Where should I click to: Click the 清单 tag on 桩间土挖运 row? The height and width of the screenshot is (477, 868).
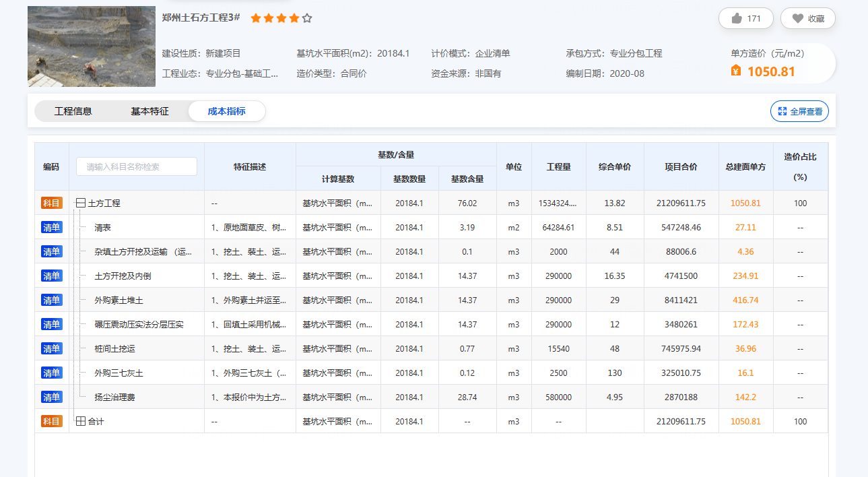(x=52, y=348)
